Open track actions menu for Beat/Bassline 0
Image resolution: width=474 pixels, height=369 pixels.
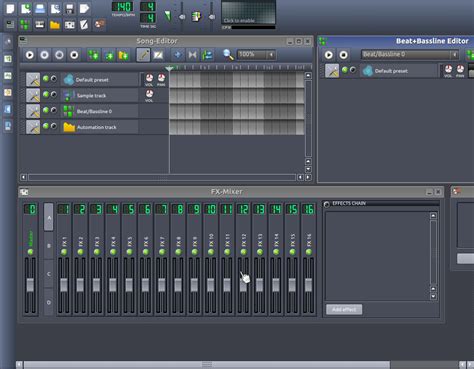click(33, 111)
